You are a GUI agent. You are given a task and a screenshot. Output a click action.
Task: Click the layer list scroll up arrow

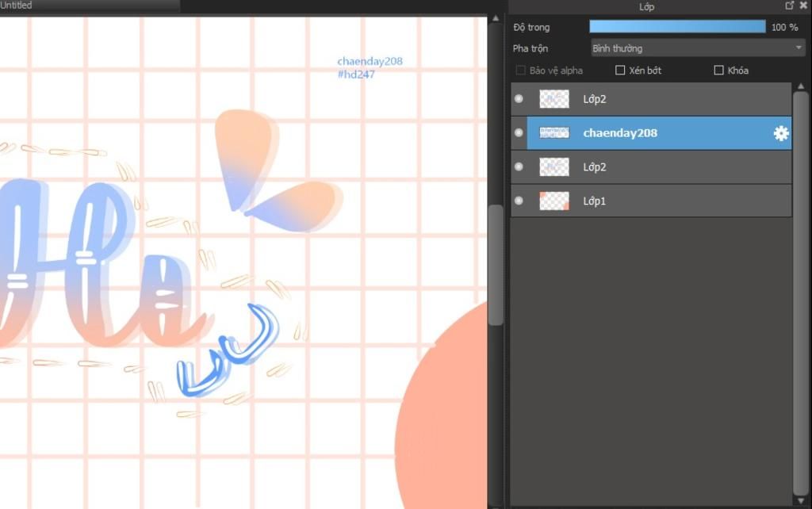[x=801, y=86]
